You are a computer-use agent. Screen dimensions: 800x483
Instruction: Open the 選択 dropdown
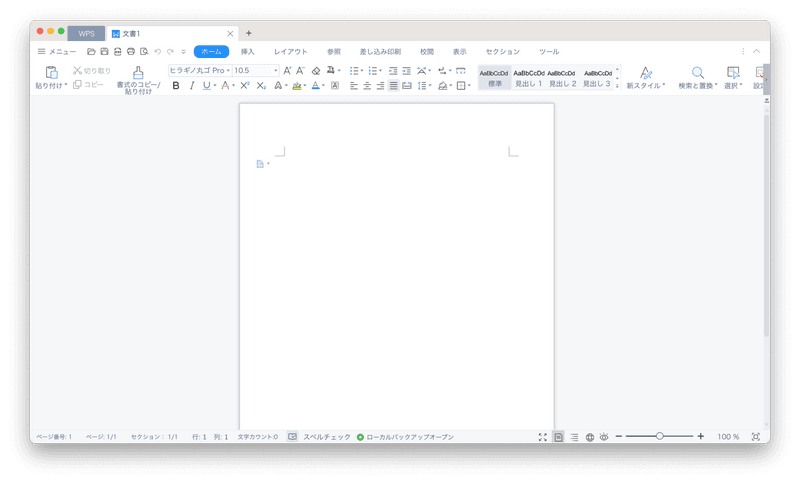(733, 78)
